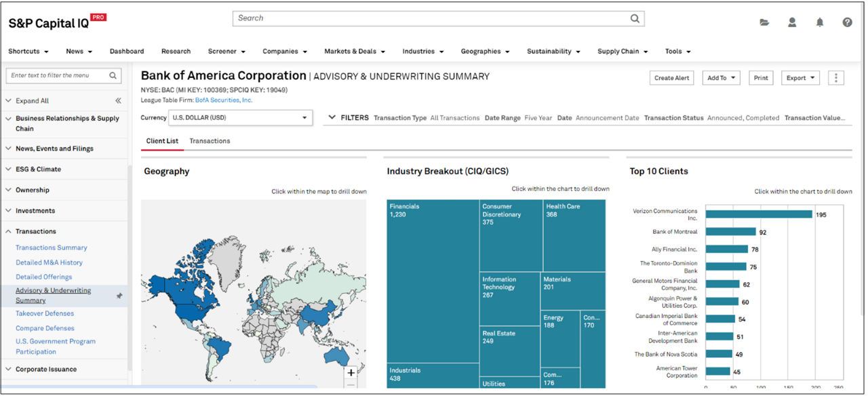Screen dimensions: 868x398
Task: Switch to the Transactions tab
Action: [210, 141]
